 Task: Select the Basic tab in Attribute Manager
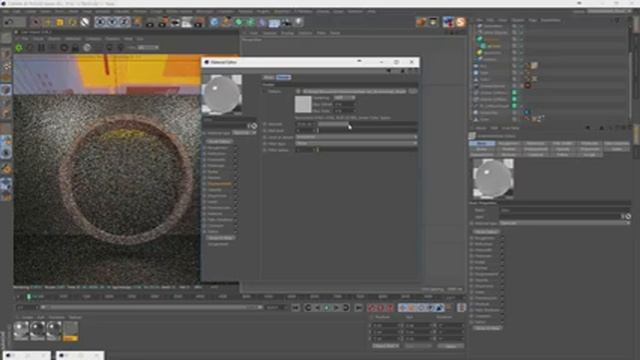[x=482, y=144]
